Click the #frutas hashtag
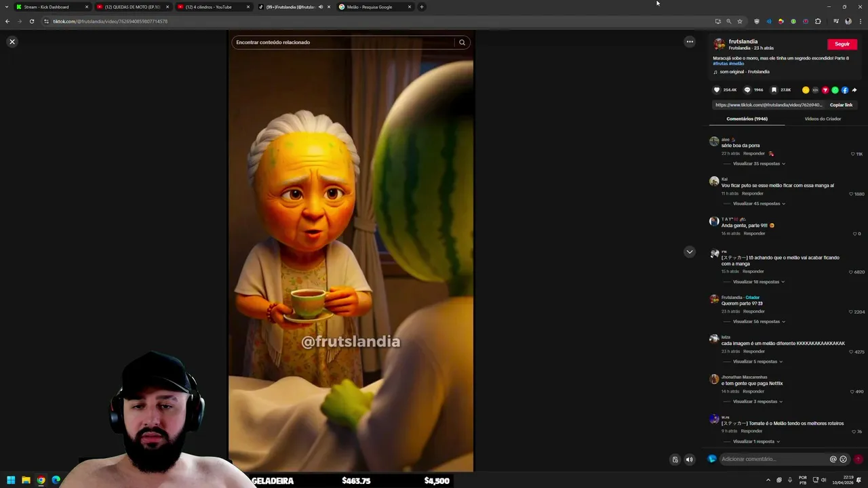Screen dimensions: 868x488 720,64
